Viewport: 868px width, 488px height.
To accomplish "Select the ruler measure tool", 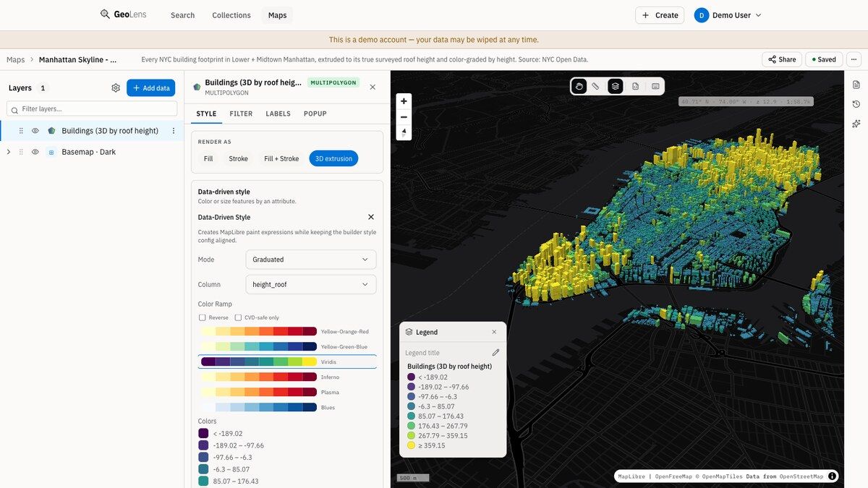I will [596, 86].
